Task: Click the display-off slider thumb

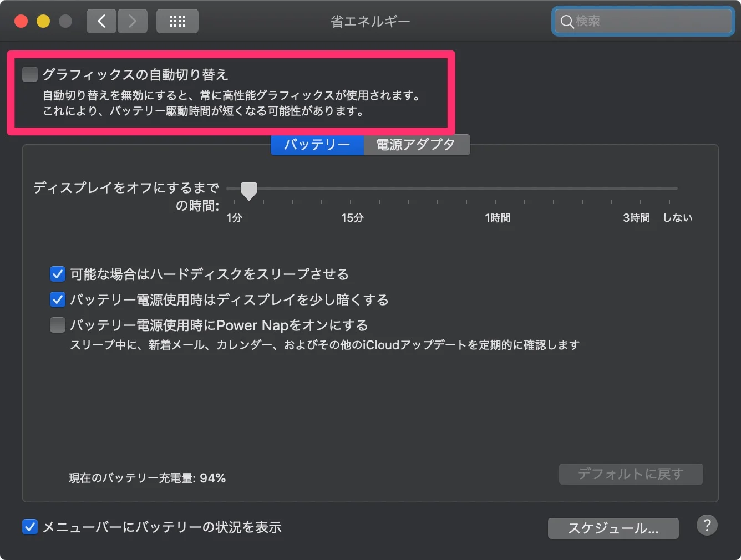Action: pyautogui.click(x=249, y=191)
